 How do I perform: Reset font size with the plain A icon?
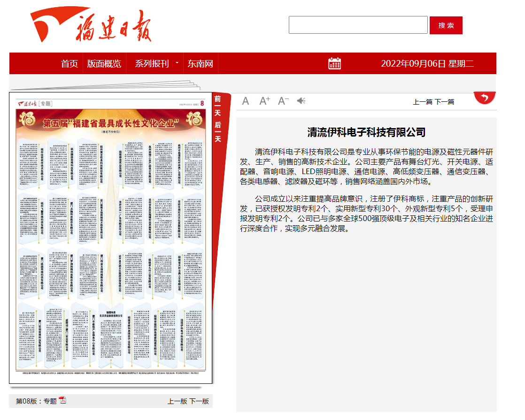246,101
